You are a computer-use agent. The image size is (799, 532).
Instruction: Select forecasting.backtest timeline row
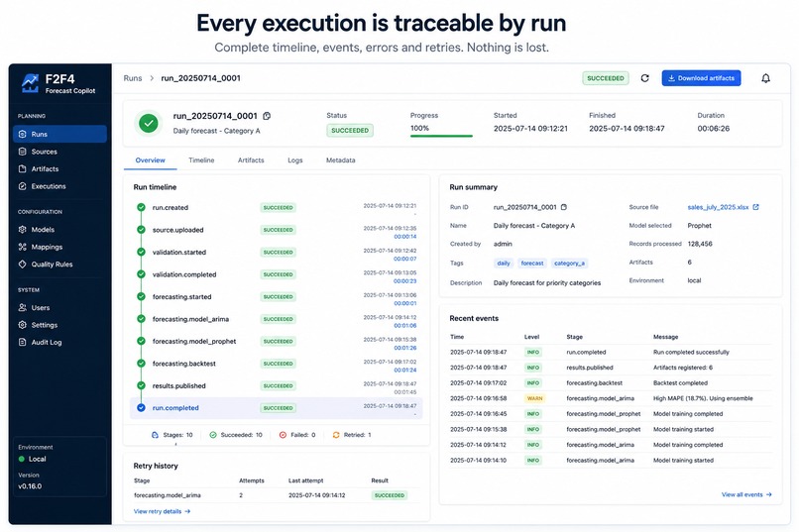[277, 364]
